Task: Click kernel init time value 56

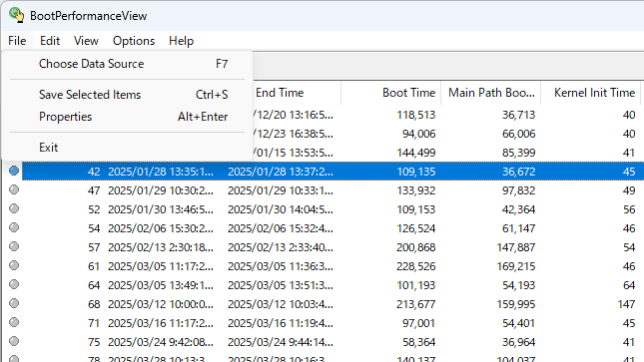Action: click(629, 209)
